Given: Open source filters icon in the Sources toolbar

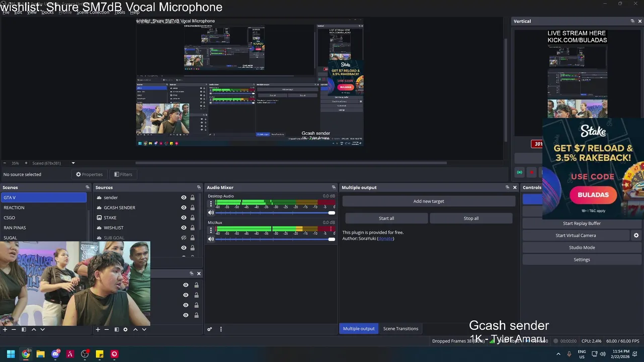Looking at the screenshot, I should click(x=116, y=329).
